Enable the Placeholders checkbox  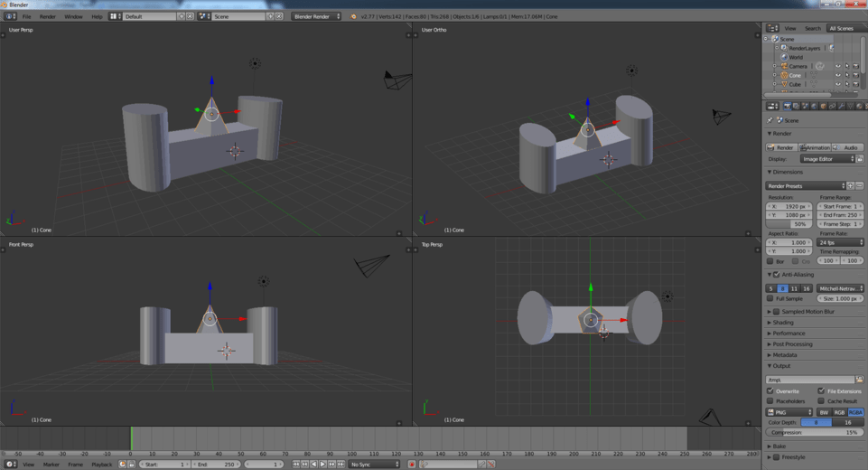[x=770, y=401]
